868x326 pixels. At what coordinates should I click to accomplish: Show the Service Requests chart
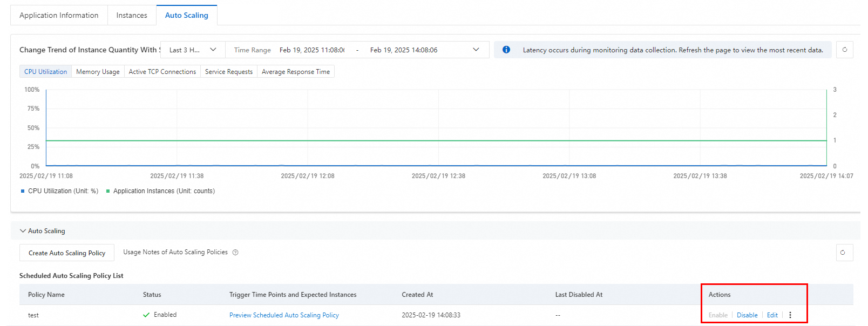(229, 72)
